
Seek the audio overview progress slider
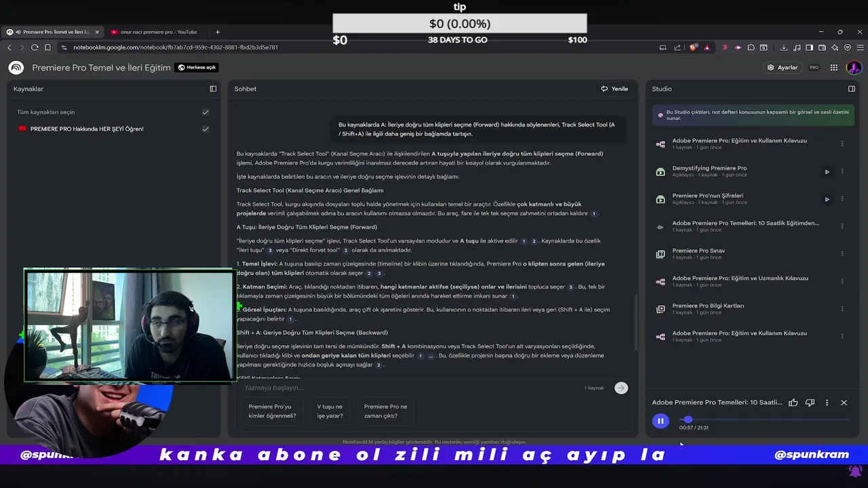click(x=764, y=420)
